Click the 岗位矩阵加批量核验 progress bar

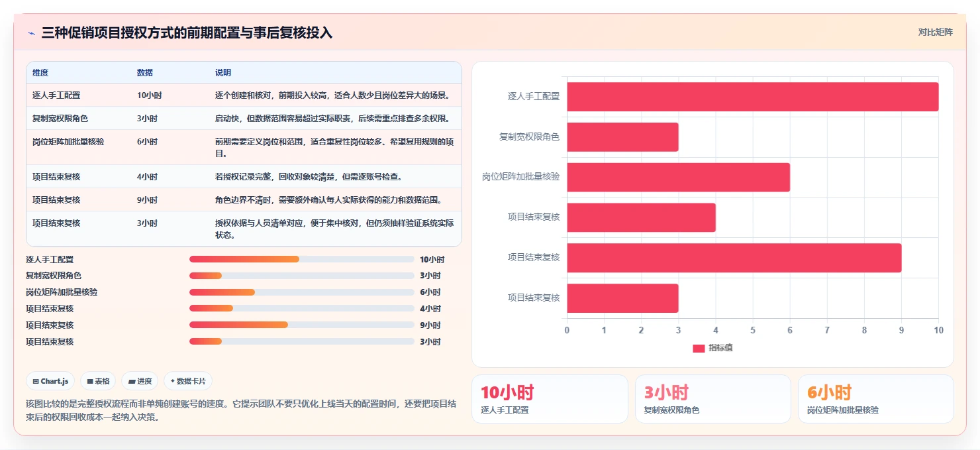302,292
